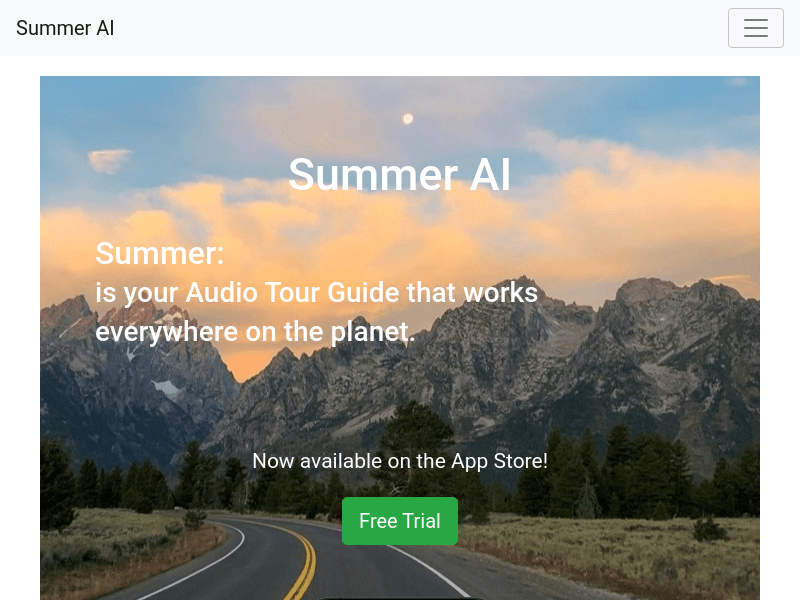Click "is your Audio Tour Guide that works" line

[316, 292]
